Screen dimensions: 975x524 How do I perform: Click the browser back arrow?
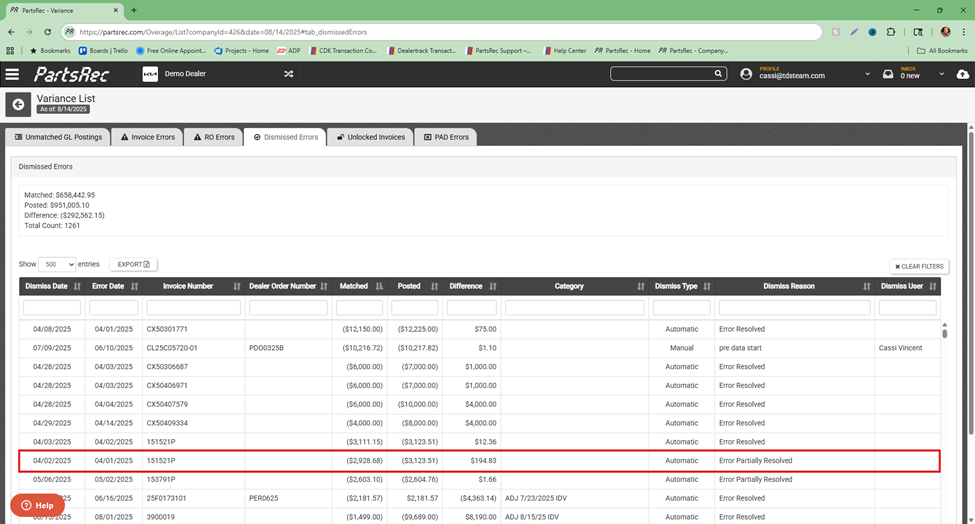pyautogui.click(x=11, y=32)
